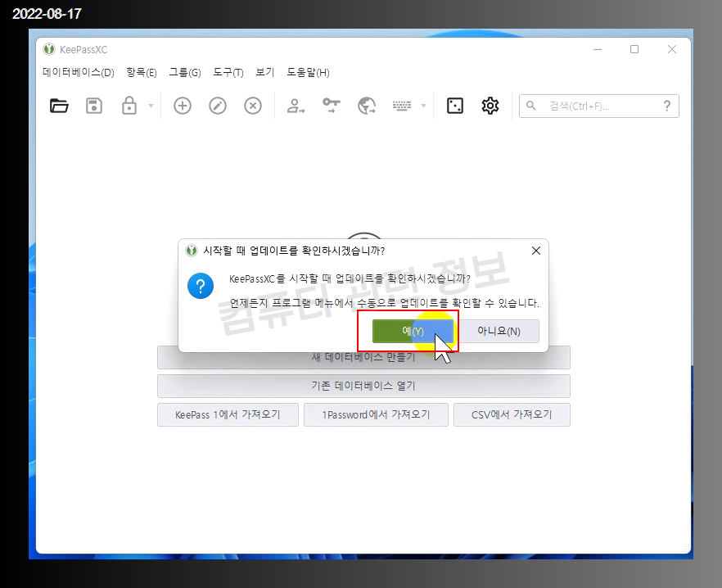Open database folder icon in toolbar
The height and width of the screenshot is (588, 722).
click(59, 106)
